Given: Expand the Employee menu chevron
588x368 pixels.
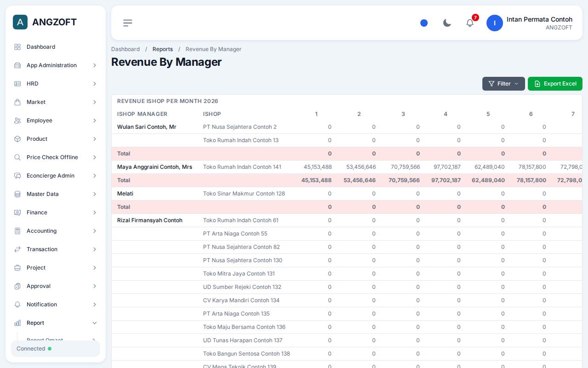Looking at the screenshot, I should (x=95, y=121).
